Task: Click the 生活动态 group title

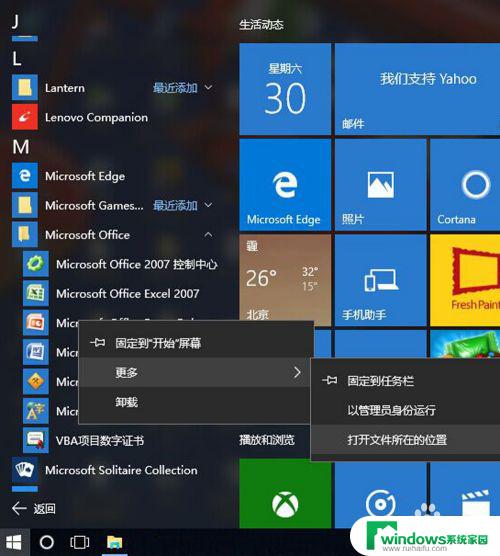Action: [261, 24]
